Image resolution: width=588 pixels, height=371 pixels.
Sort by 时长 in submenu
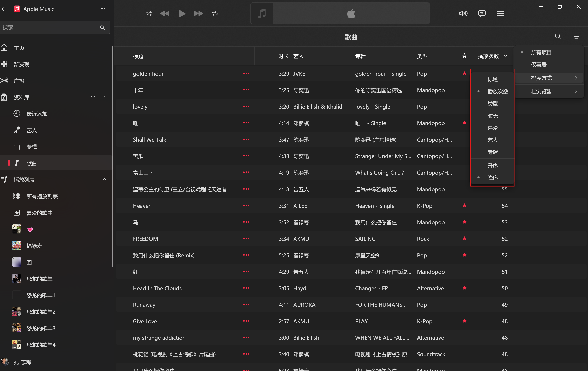point(493,116)
